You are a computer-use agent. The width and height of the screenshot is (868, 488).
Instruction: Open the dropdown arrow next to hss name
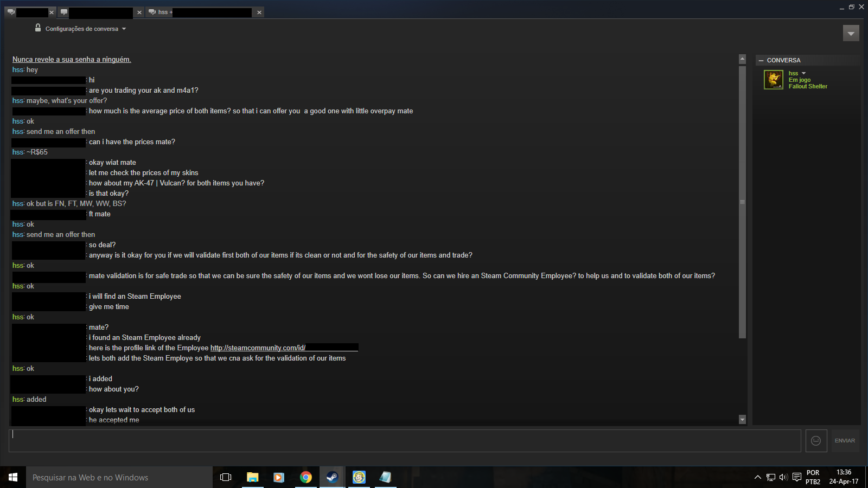[804, 73]
